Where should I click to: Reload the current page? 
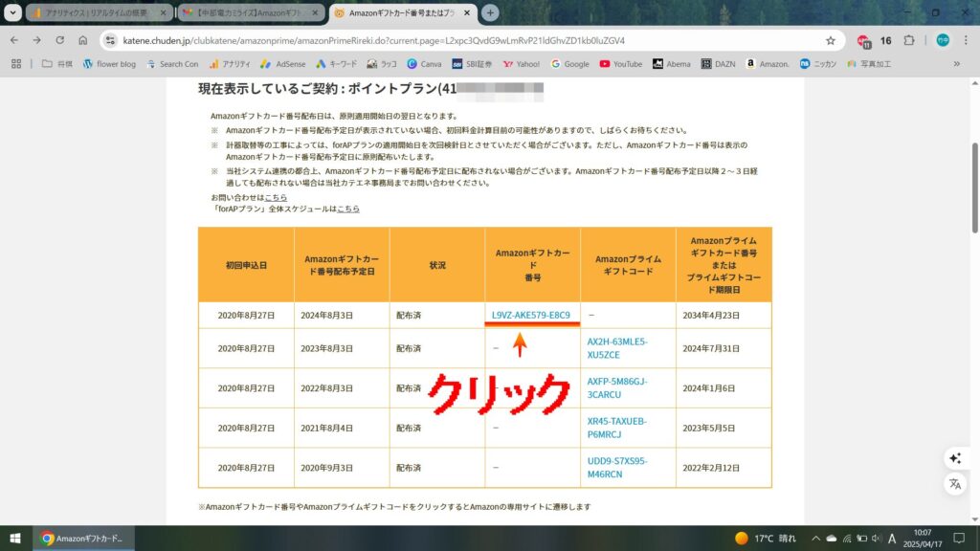click(x=60, y=40)
